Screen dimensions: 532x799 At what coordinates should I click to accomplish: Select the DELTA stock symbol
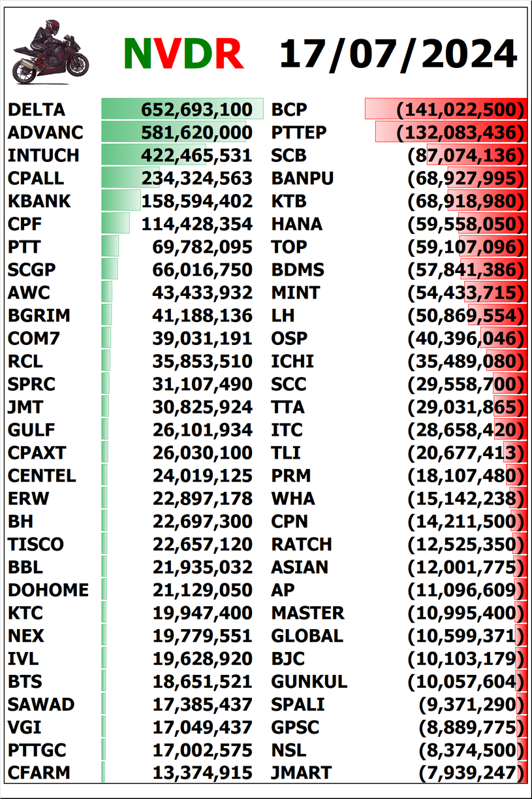pos(37,110)
